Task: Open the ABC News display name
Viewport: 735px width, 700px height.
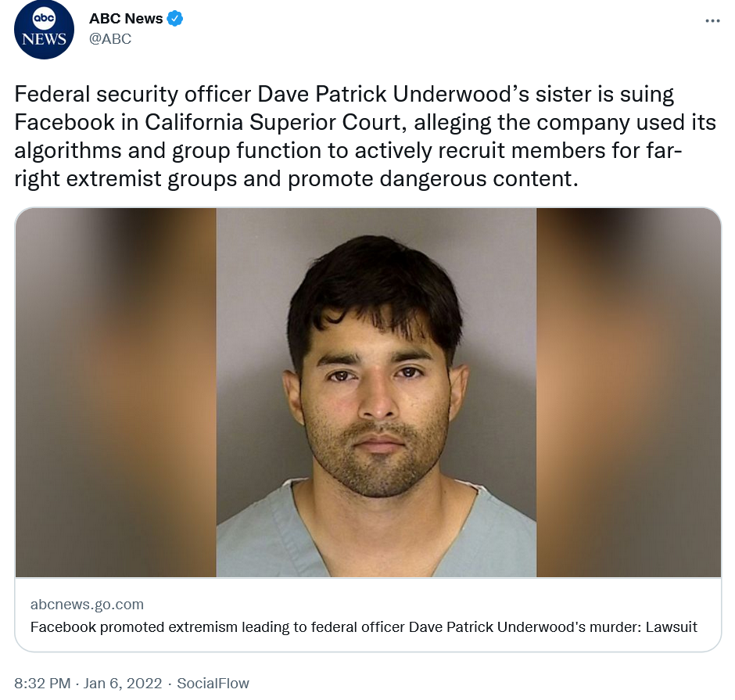Action: point(126,19)
